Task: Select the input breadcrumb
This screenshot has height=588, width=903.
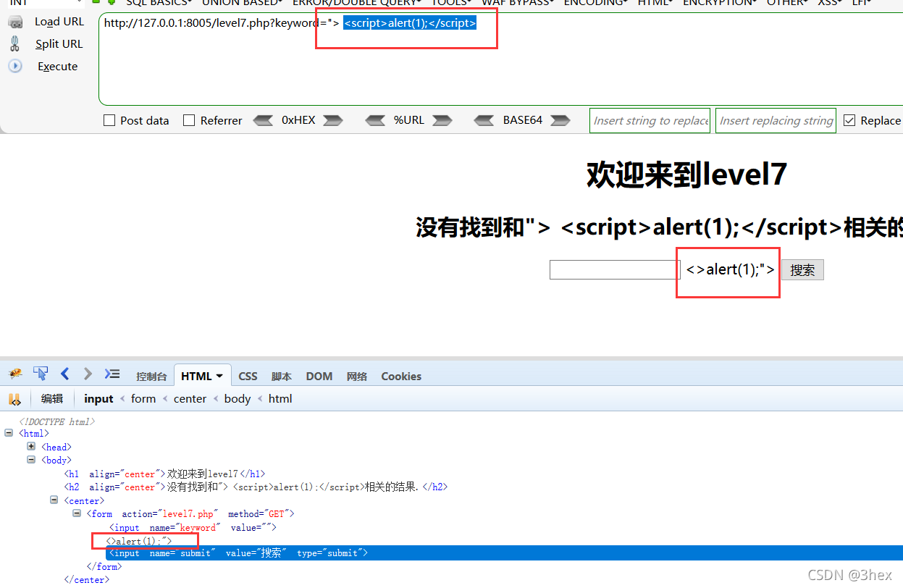Action: (x=98, y=398)
